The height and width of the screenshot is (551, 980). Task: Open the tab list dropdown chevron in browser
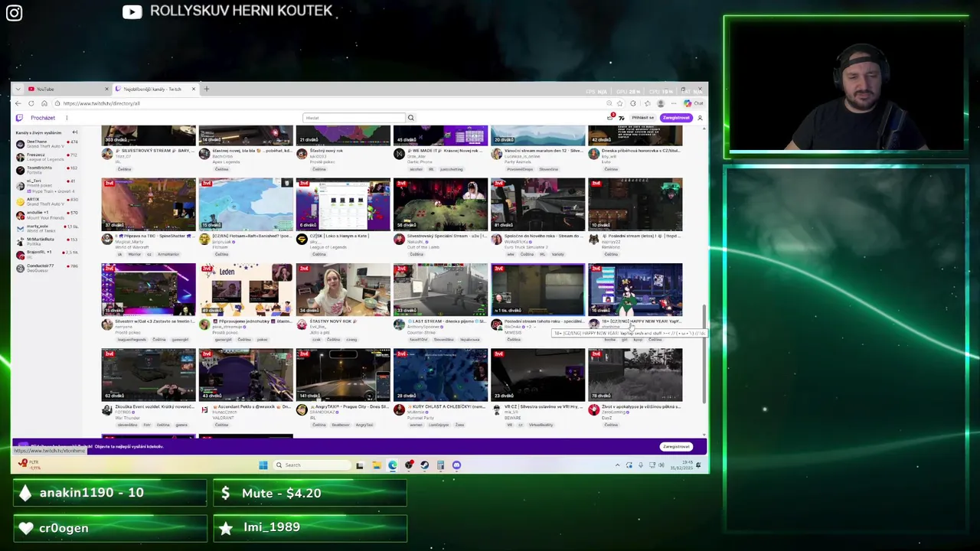18,89
